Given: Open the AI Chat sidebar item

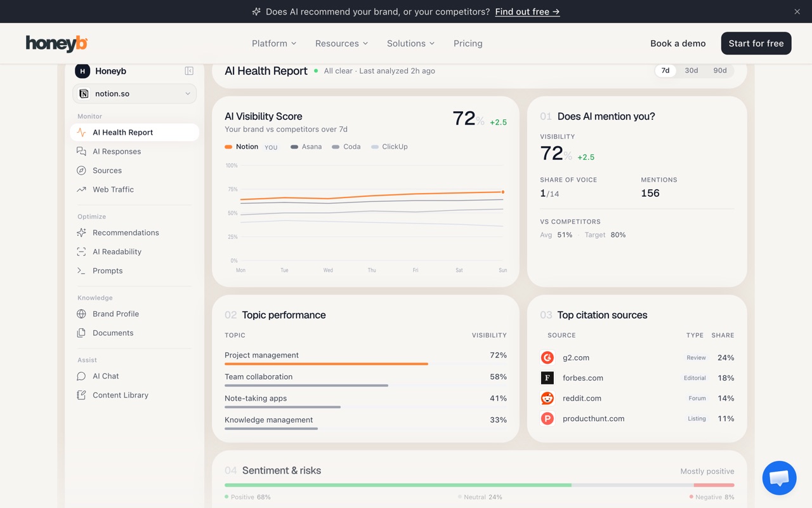Looking at the screenshot, I should (x=134, y=377).
